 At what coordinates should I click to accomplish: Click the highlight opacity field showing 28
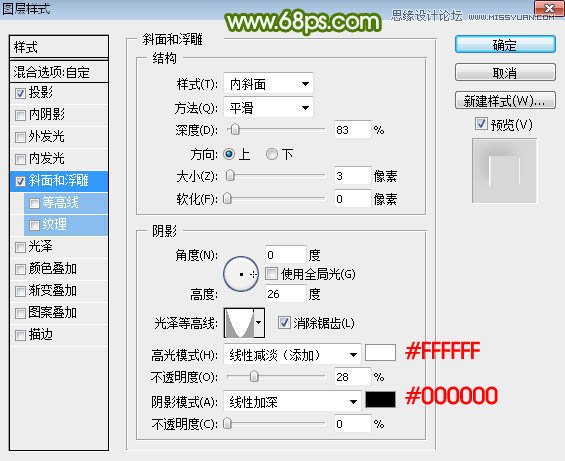coord(352,377)
